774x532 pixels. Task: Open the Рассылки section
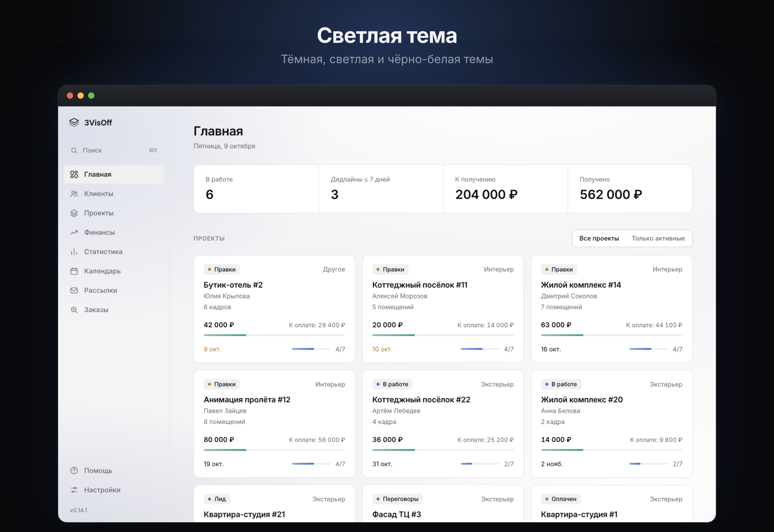tap(114, 291)
